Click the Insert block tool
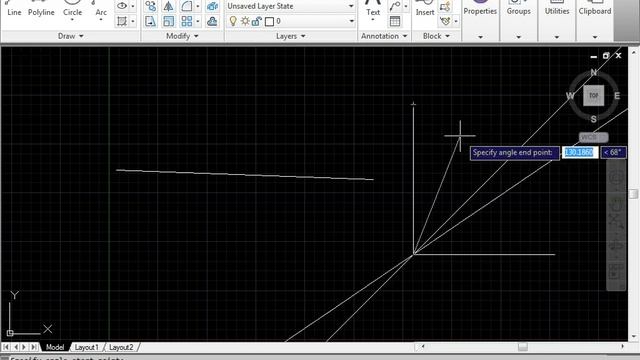This screenshot has height=360, width=640. (425, 9)
